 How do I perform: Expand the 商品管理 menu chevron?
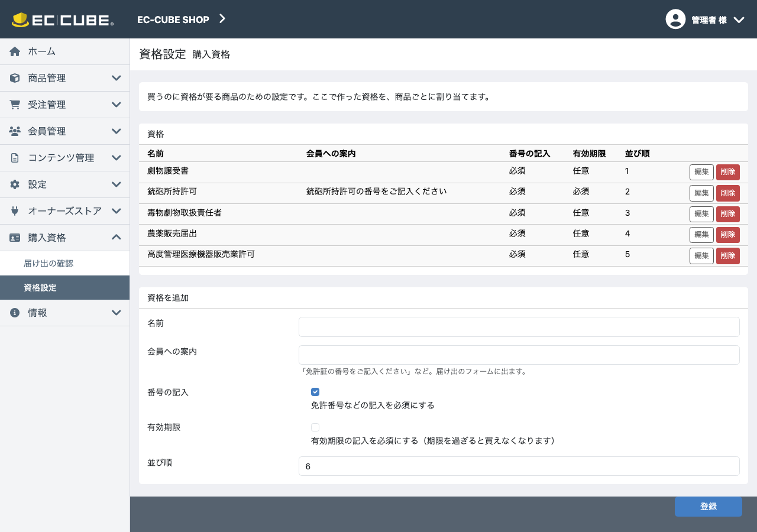tap(117, 78)
